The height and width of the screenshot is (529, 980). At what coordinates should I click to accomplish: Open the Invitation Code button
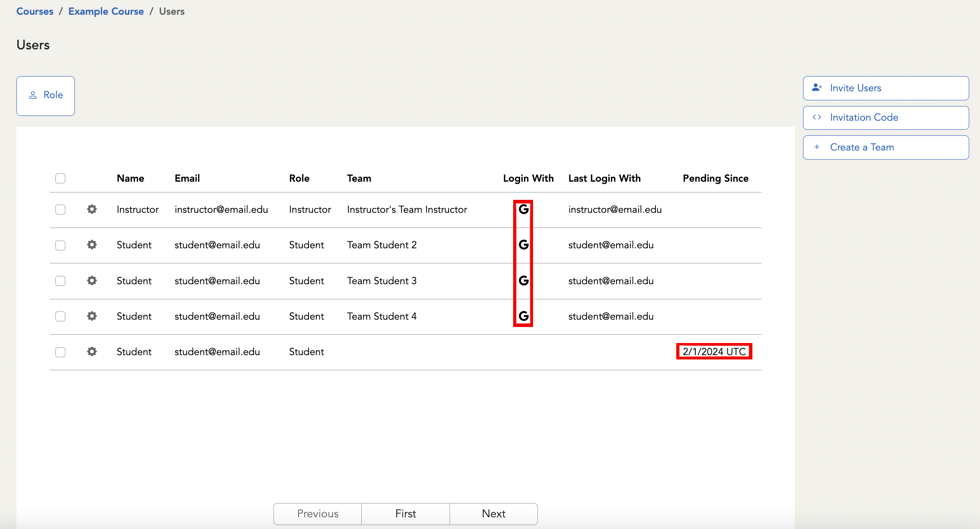point(886,118)
